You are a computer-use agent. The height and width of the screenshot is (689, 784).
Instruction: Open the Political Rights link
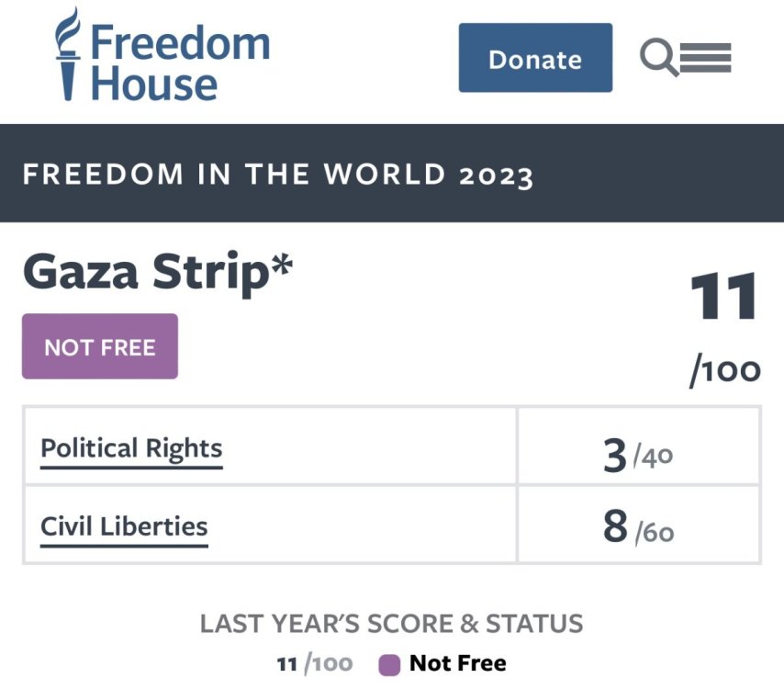[x=131, y=449]
